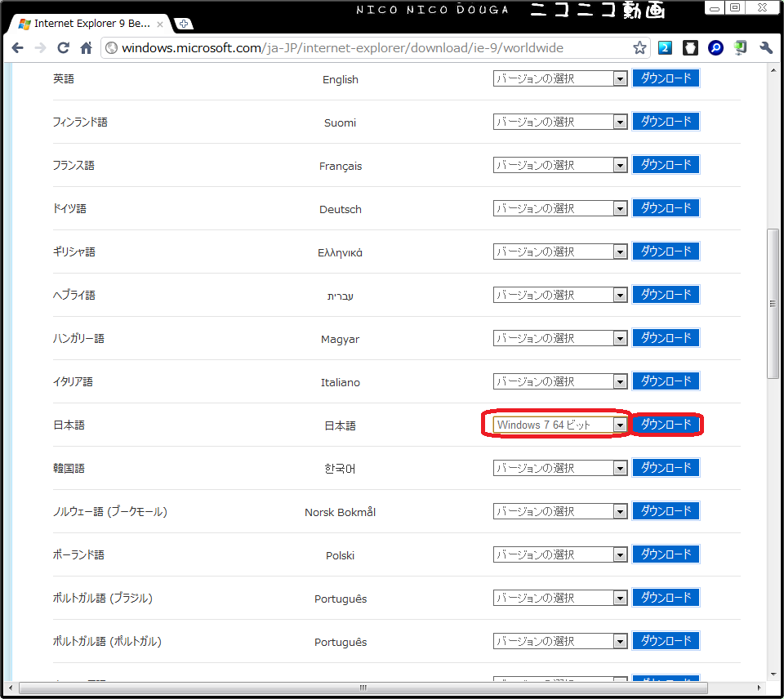Screen dimensions: 784x699
Task: Close the Internet Explorer 9 Beta tab
Action: coord(160,24)
